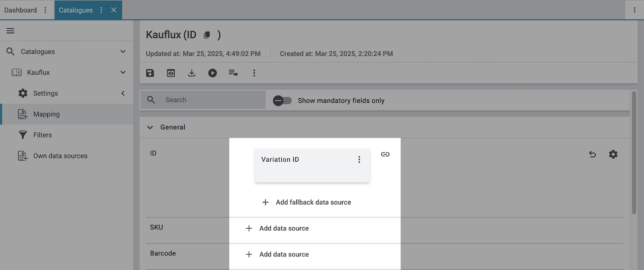Click the playlist arrow icon in toolbar
This screenshot has height=270, width=644.
click(x=233, y=73)
